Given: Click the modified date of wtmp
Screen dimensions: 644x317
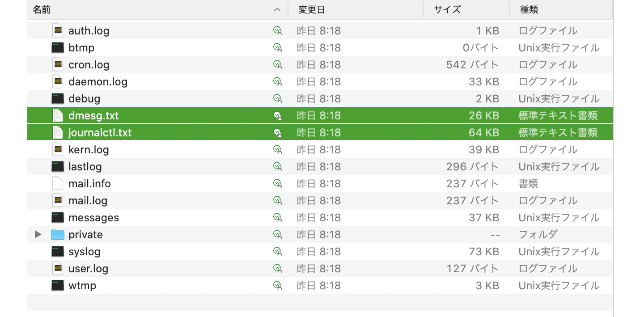Looking at the screenshot, I should (319, 286).
